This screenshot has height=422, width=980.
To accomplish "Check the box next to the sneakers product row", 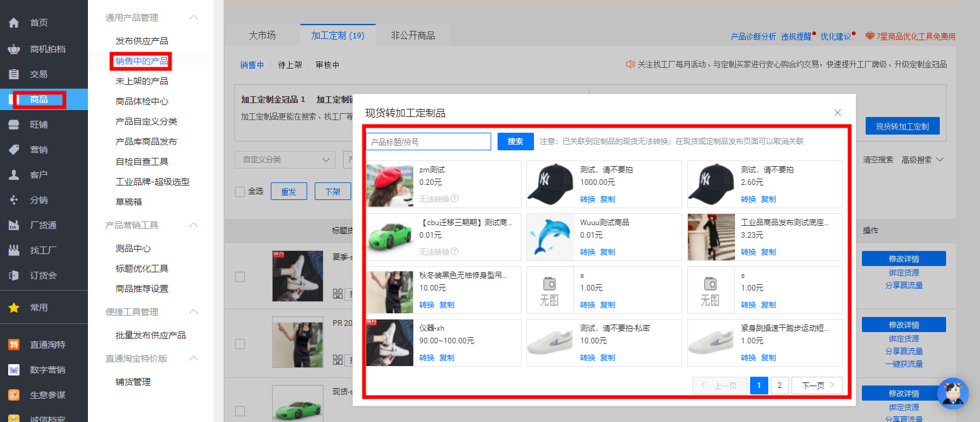I will pyautogui.click(x=240, y=277).
